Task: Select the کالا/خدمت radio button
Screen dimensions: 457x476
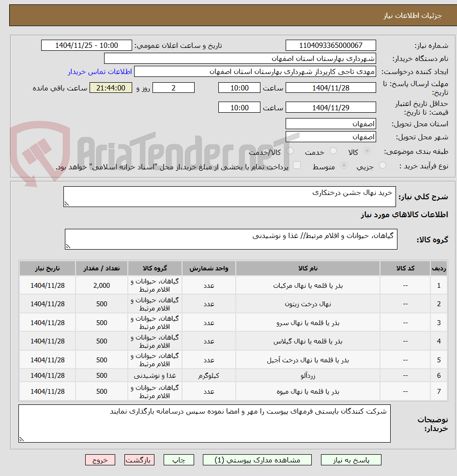Action: pyautogui.click(x=290, y=151)
